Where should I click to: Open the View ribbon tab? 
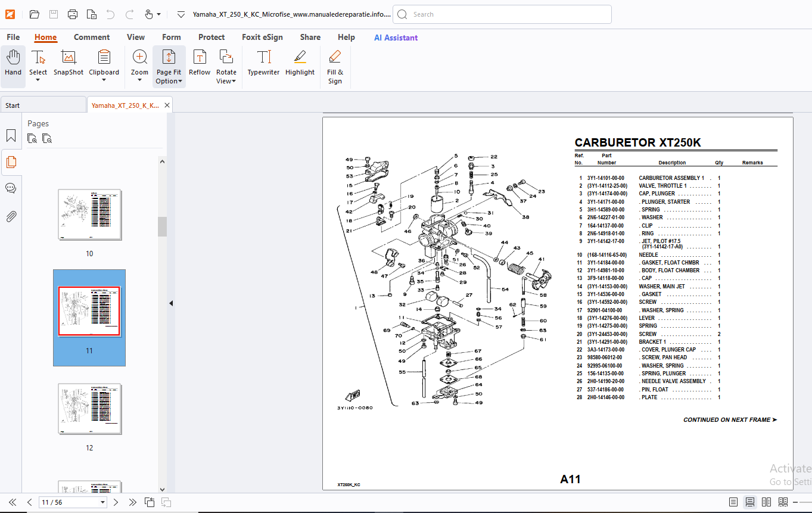click(x=136, y=37)
